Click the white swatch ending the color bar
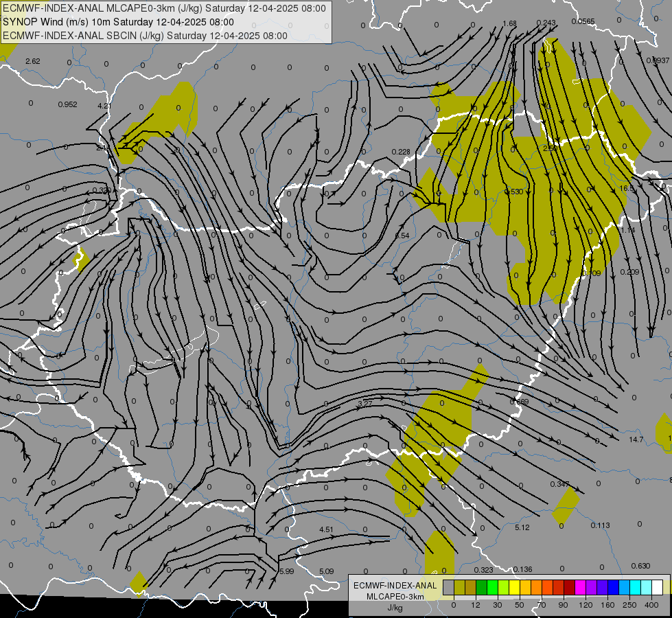 pos(658,588)
